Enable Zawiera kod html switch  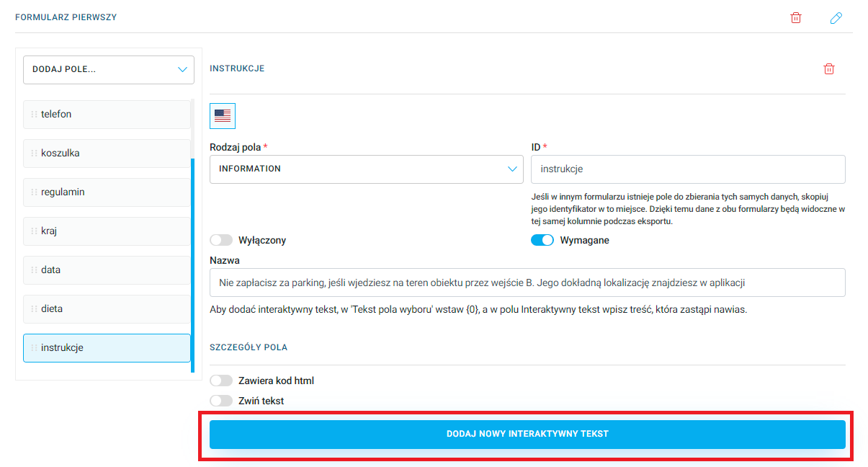coord(221,381)
